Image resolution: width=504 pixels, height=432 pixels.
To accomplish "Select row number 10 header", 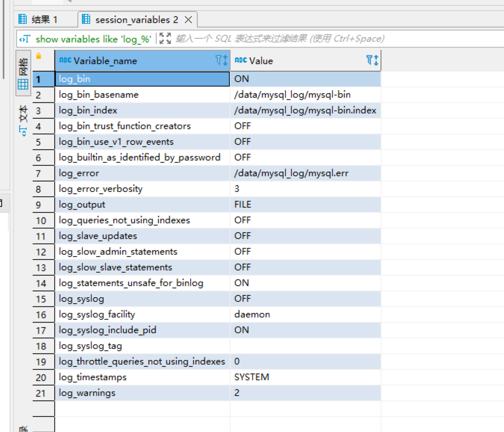I will 44,220.
